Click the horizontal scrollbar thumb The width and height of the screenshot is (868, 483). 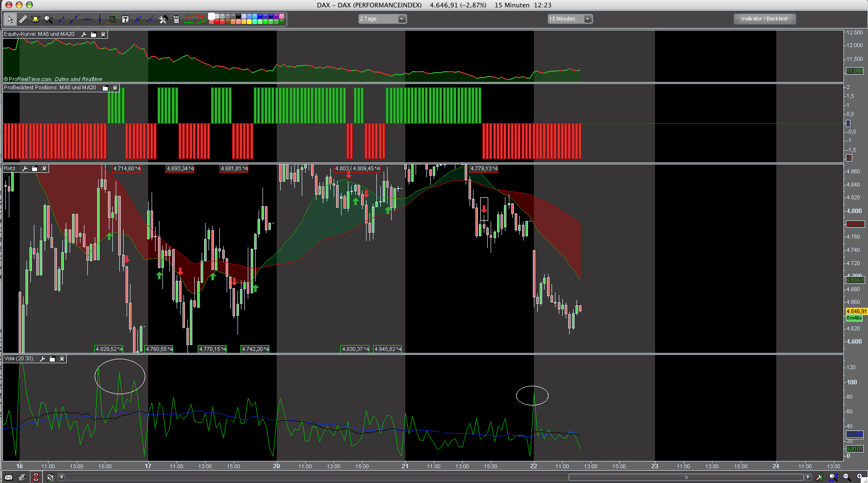click(686, 477)
